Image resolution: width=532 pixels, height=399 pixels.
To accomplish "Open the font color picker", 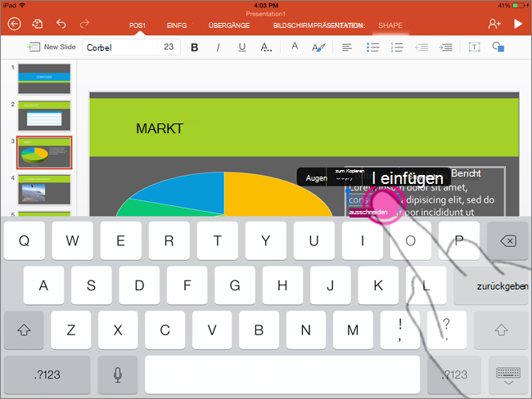I will point(295,47).
